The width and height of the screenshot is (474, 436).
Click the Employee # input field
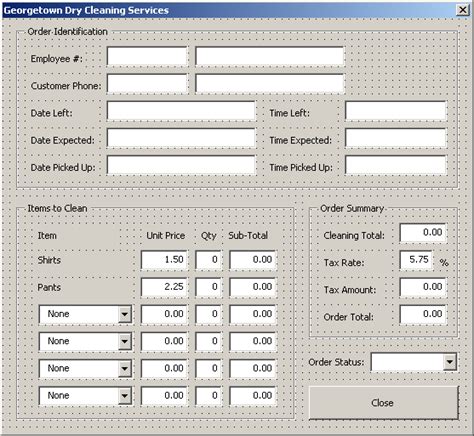pyautogui.click(x=147, y=56)
